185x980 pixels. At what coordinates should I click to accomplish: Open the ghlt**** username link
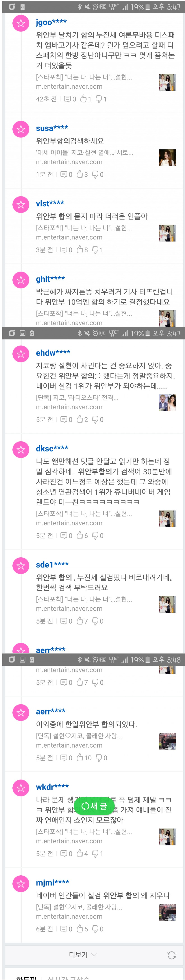50,279
